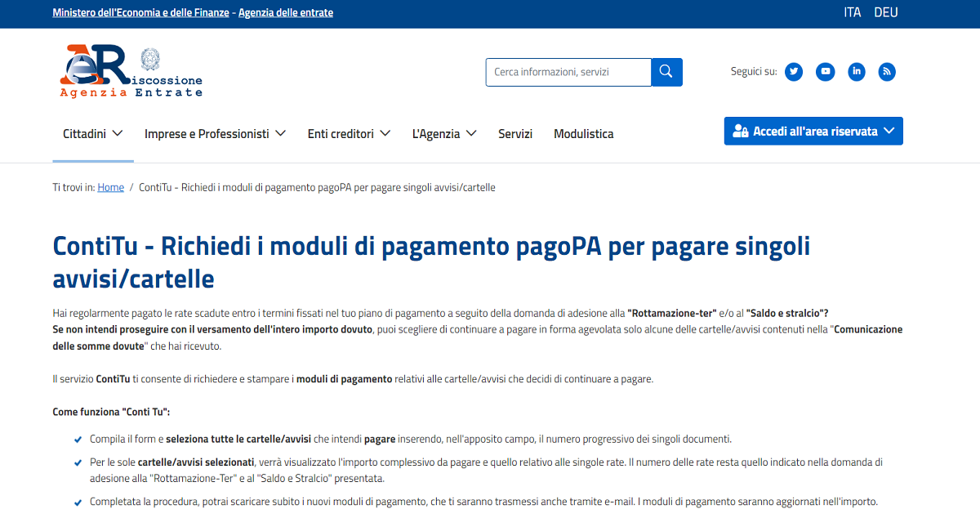Click the bullet starting "Completata la procedura"
Viewport: 980px width, 518px height.
[x=483, y=502]
